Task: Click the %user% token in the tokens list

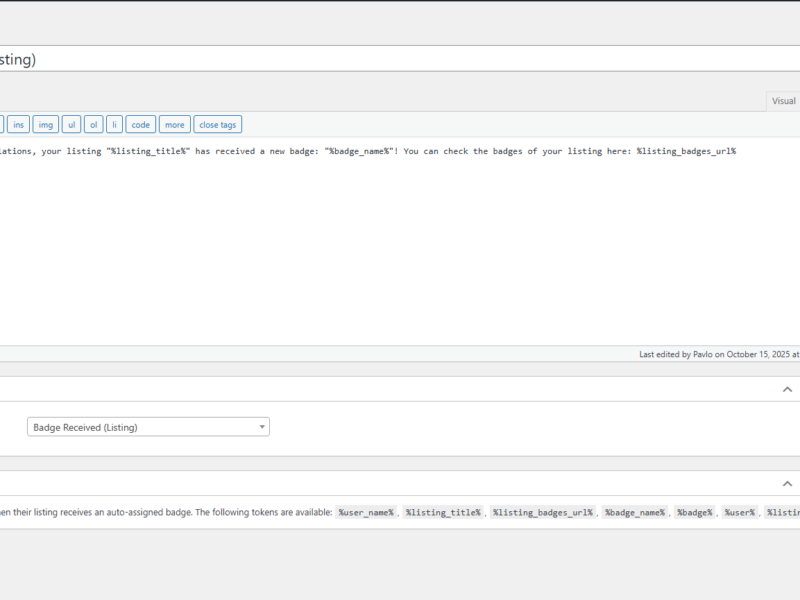Action: click(740, 512)
